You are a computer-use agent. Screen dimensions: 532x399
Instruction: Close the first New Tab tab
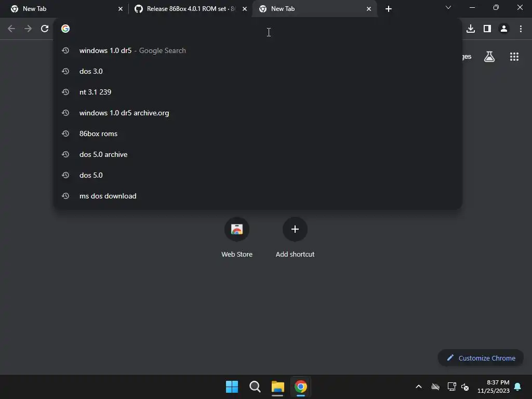[121, 9]
